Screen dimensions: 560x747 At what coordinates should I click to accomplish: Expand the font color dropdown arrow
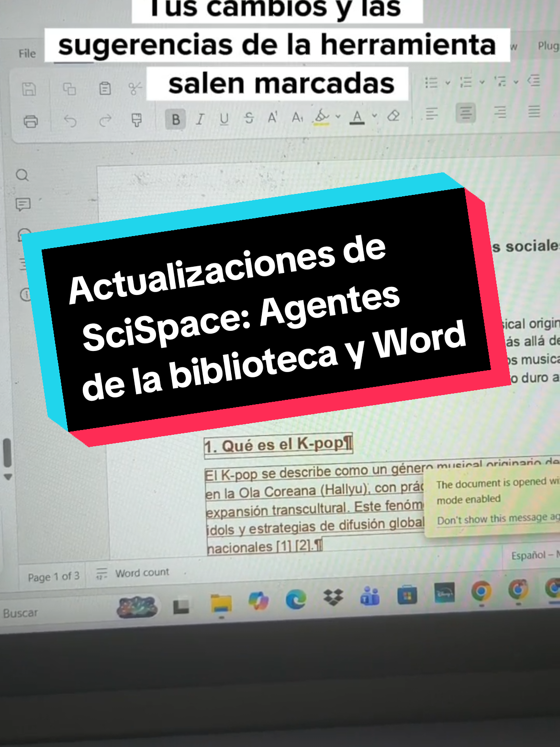click(x=374, y=115)
